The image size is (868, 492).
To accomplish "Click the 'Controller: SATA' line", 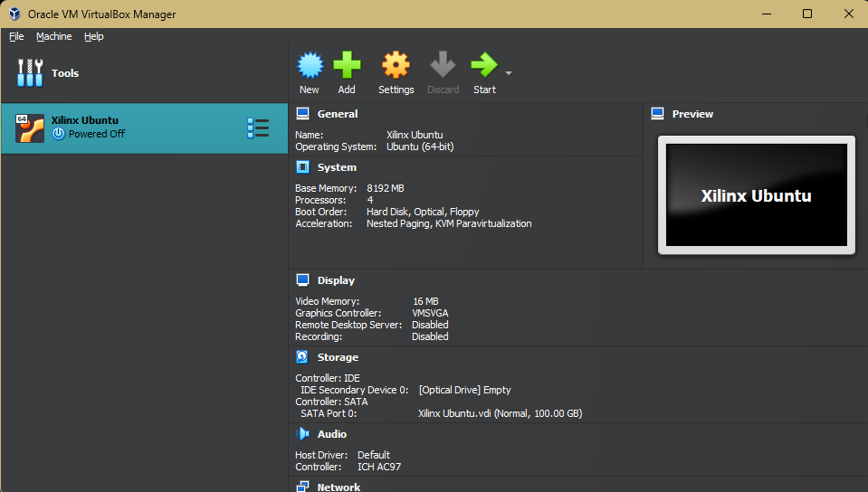I will click(x=331, y=402).
